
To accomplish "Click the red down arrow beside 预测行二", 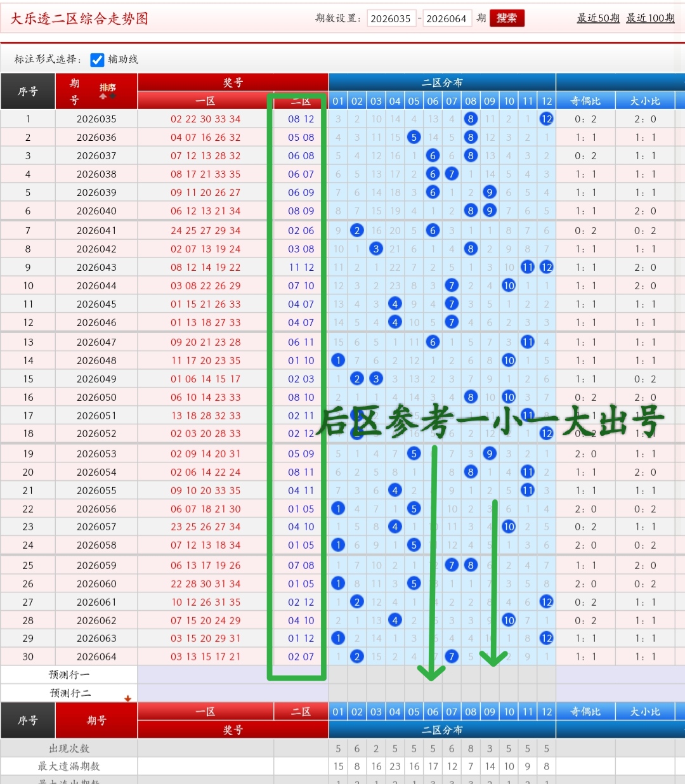I will pos(128,698).
